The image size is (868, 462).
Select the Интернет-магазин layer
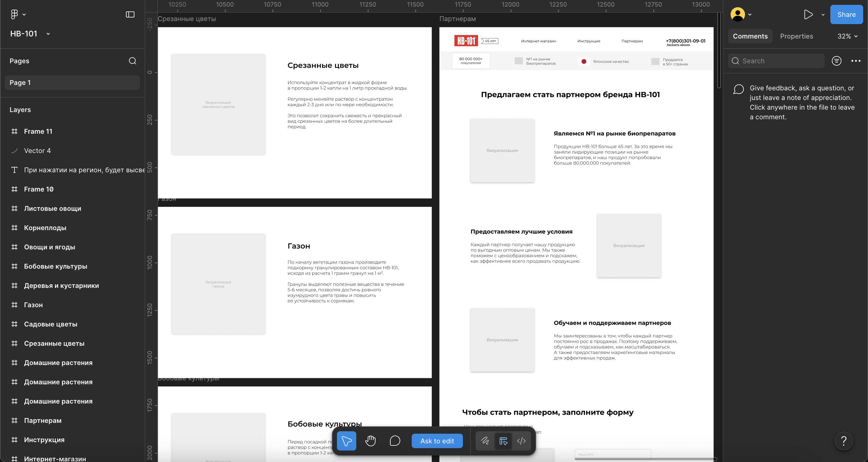click(x=55, y=459)
